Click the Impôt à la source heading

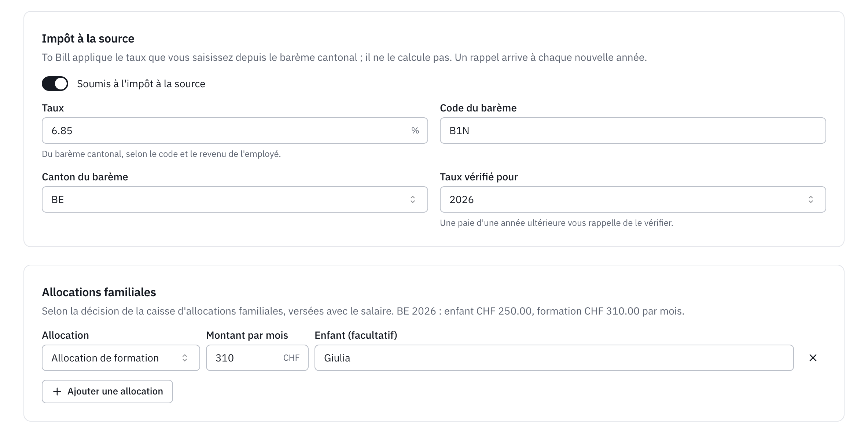tap(88, 38)
